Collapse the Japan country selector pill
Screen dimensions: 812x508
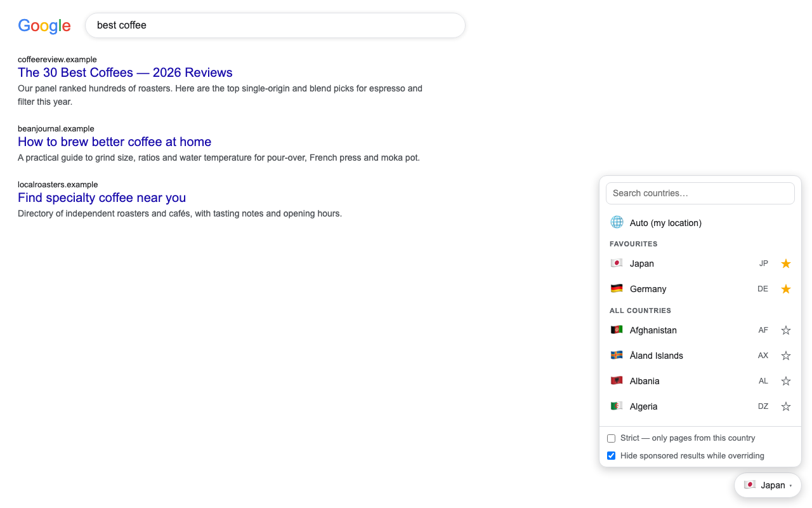[768, 485]
